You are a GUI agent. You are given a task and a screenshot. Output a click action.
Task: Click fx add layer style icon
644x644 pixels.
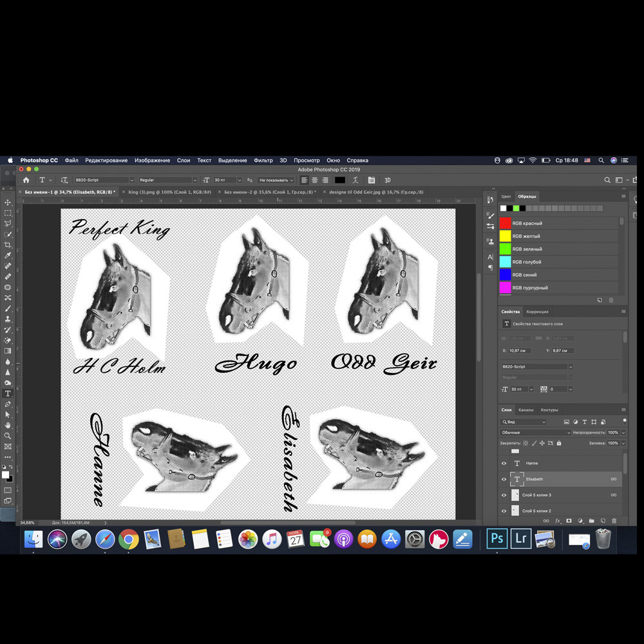coord(558,521)
